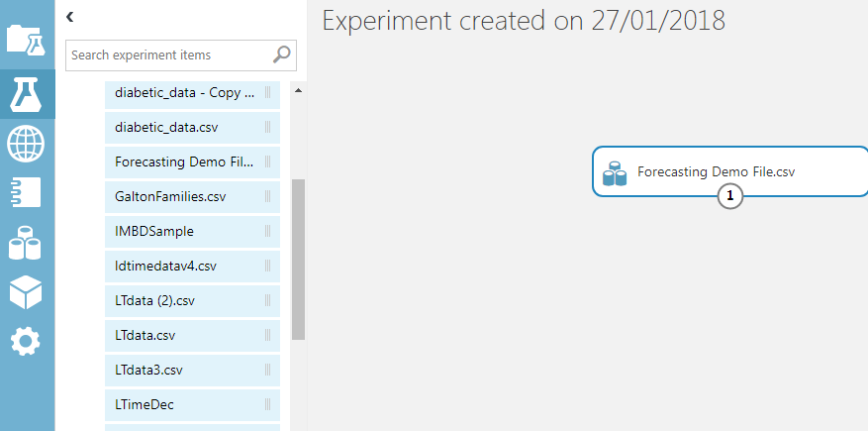Select the Forecasting Demo File.csv canvas module
Screen dimensions: 868x431
point(716,171)
